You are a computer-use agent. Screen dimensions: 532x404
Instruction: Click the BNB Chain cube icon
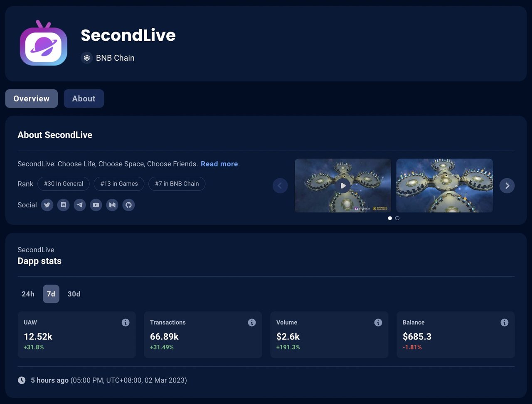click(x=86, y=58)
